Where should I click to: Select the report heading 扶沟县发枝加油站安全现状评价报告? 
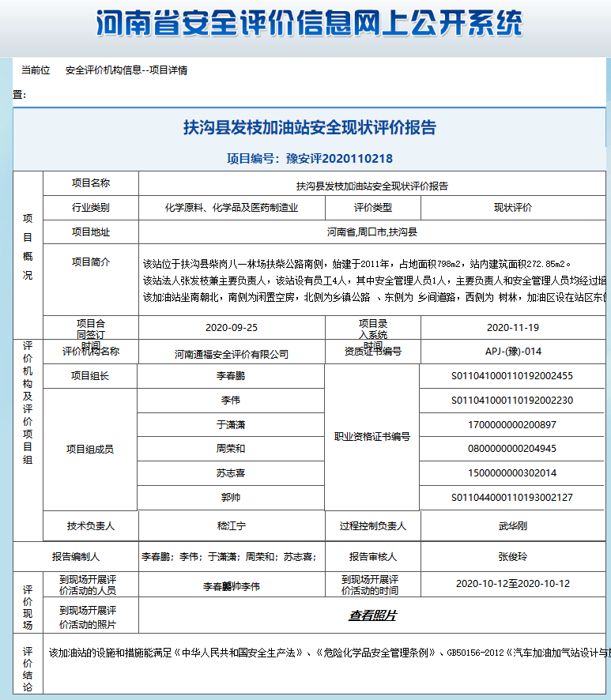click(310, 128)
